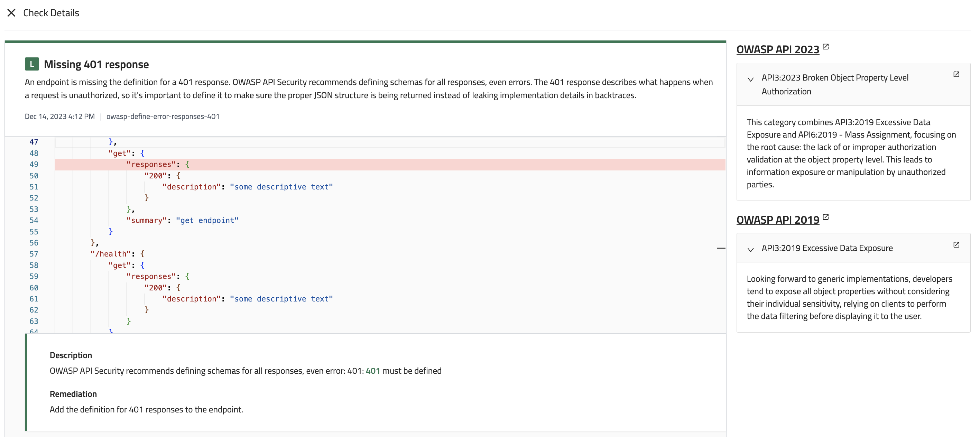Click the L severity badge icon

coord(32,64)
